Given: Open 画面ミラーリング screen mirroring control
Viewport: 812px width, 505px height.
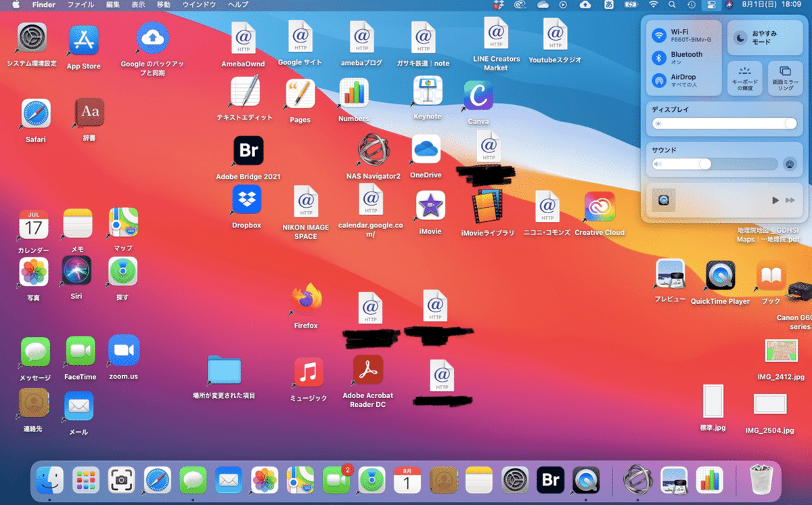Looking at the screenshot, I should tap(785, 79).
